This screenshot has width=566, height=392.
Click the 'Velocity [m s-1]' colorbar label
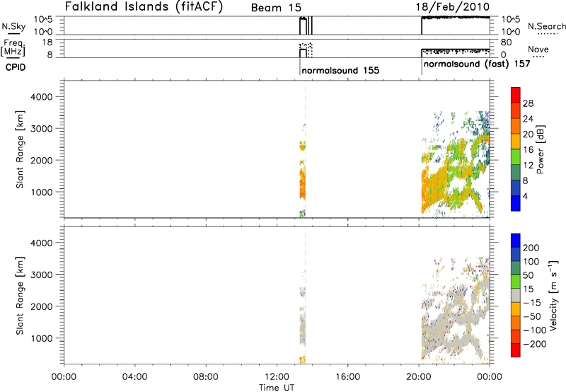click(553, 295)
